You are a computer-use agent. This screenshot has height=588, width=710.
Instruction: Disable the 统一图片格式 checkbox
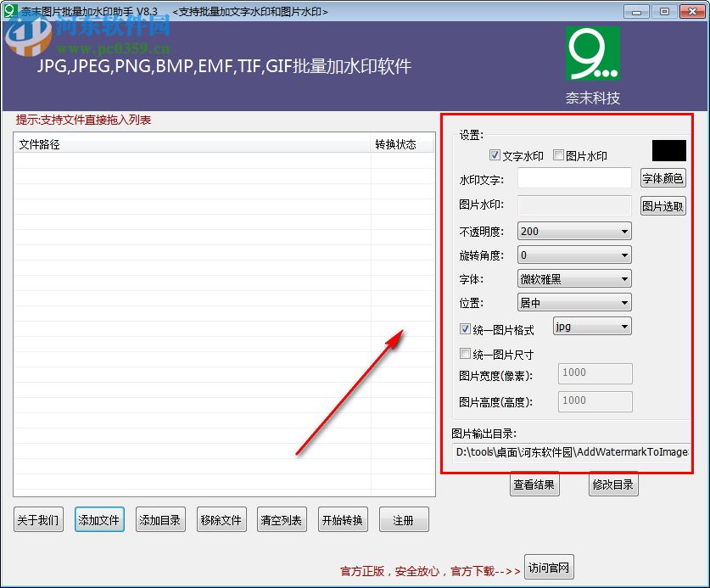(465, 329)
